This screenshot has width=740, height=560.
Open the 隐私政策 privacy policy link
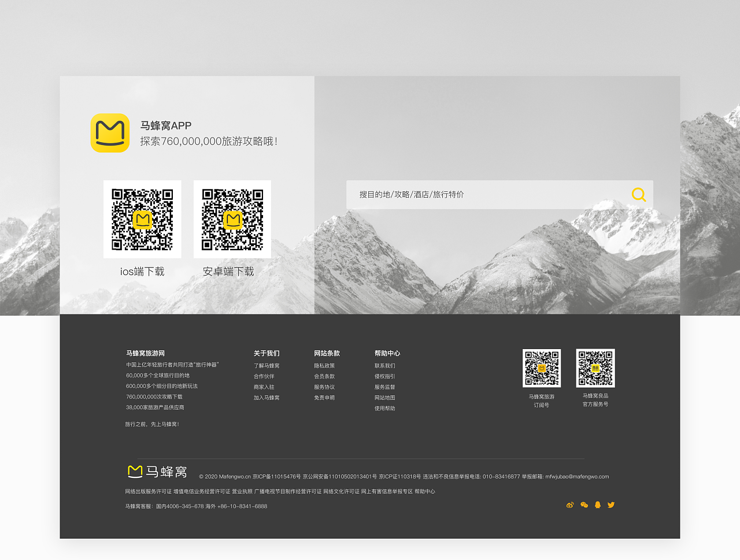point(324,365)
